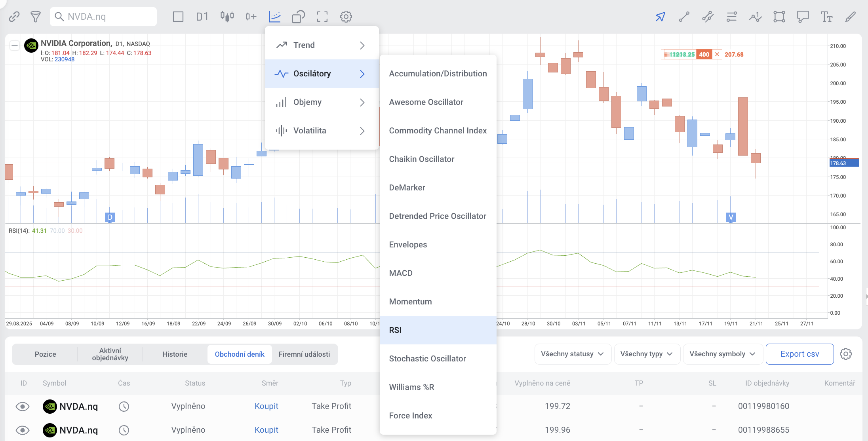Toggle visibility eye for first NVDA.nq row
The height and width of the screenshot is (441, 868).
click(x=23, y=406)
